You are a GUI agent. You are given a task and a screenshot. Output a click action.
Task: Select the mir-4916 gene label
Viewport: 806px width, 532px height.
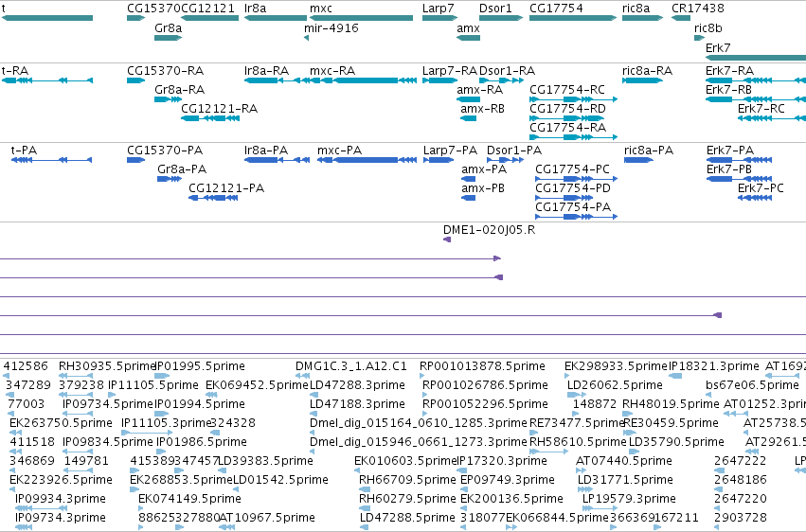(x=331, y=27)
